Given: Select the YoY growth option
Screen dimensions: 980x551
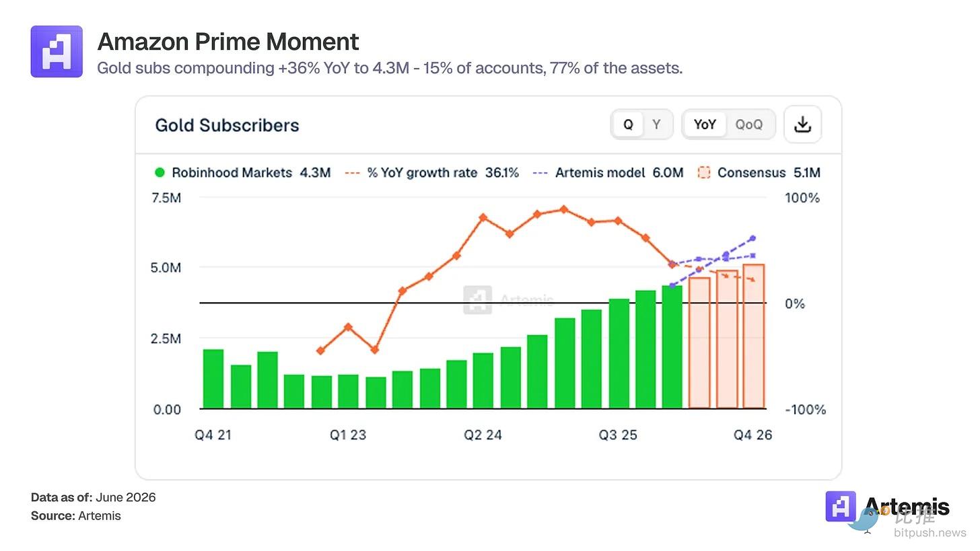Looking at the screenshot, I should tap(705, 124).
